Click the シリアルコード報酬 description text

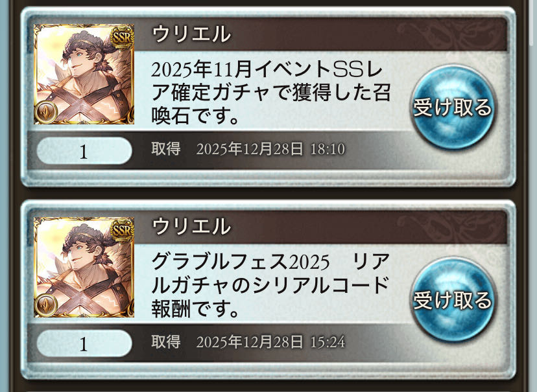270,285
